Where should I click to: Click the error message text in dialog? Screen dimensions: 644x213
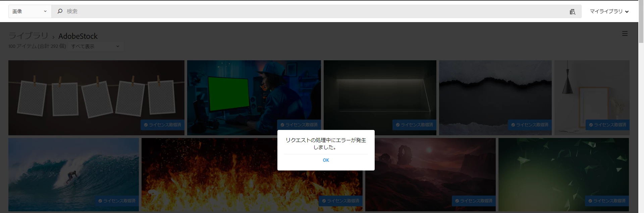tap(326, 144)
